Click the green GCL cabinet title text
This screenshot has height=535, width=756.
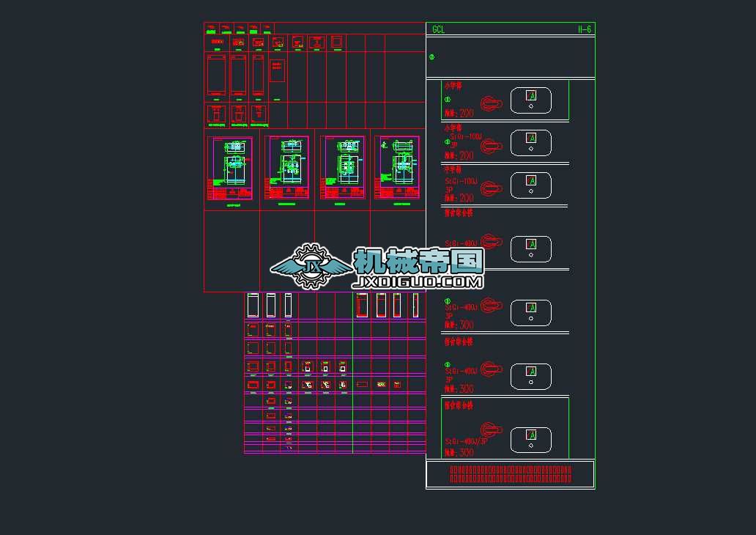point(438,29)
